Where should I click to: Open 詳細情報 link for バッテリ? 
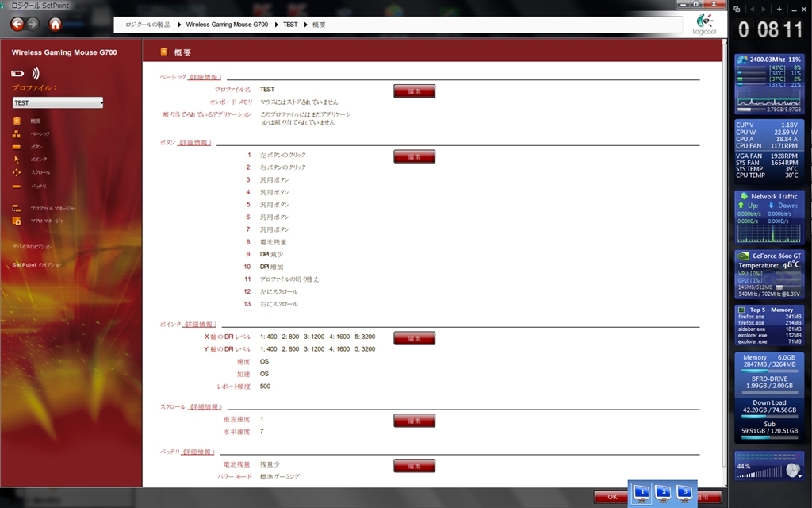[x=197, y=452]
